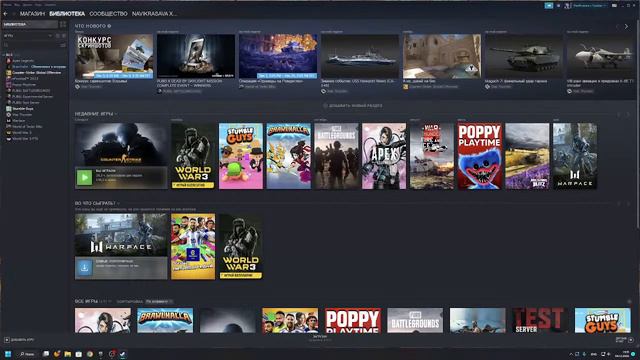Viewport: 640px width, 360px height.
Task: Click Добавить новый раздел link
Action: tap(353, 106)
